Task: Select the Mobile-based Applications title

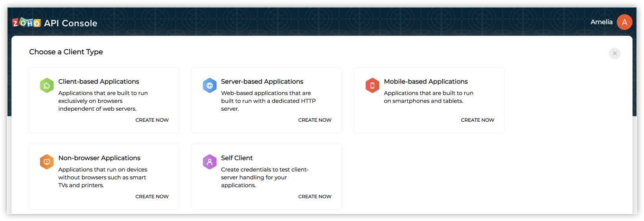Action: click(426, 82)
